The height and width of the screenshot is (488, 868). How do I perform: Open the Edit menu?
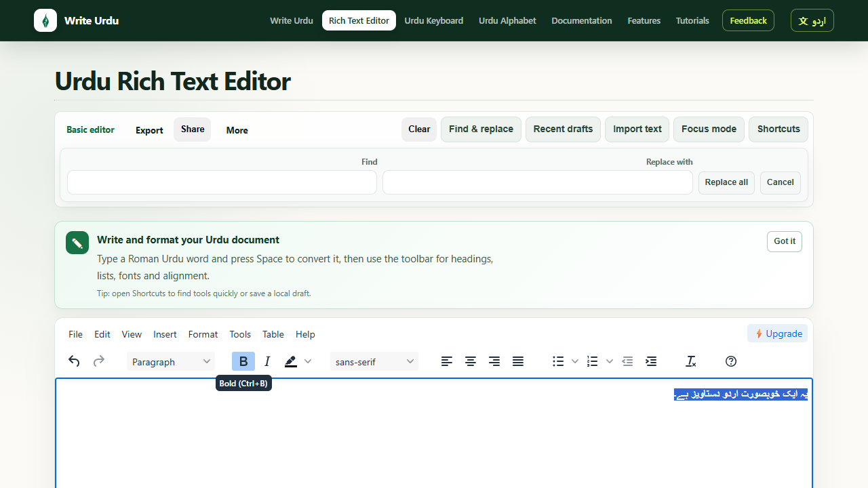pos(102,334)
